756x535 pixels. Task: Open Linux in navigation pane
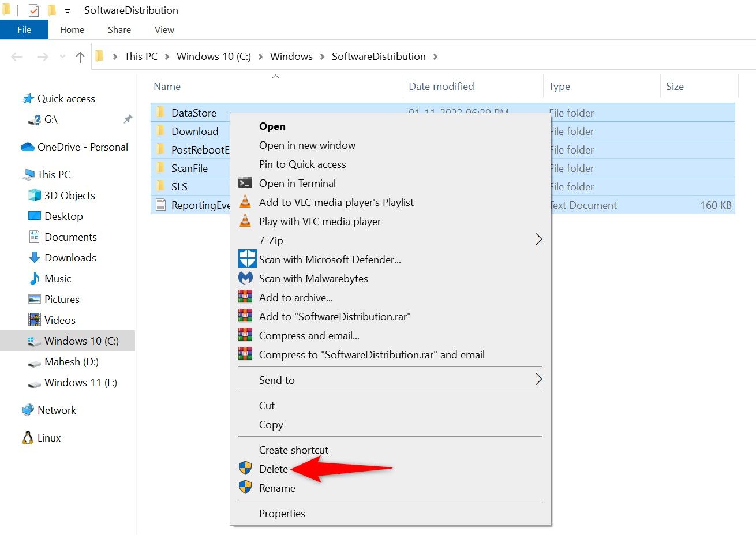[x=49, y=438]
